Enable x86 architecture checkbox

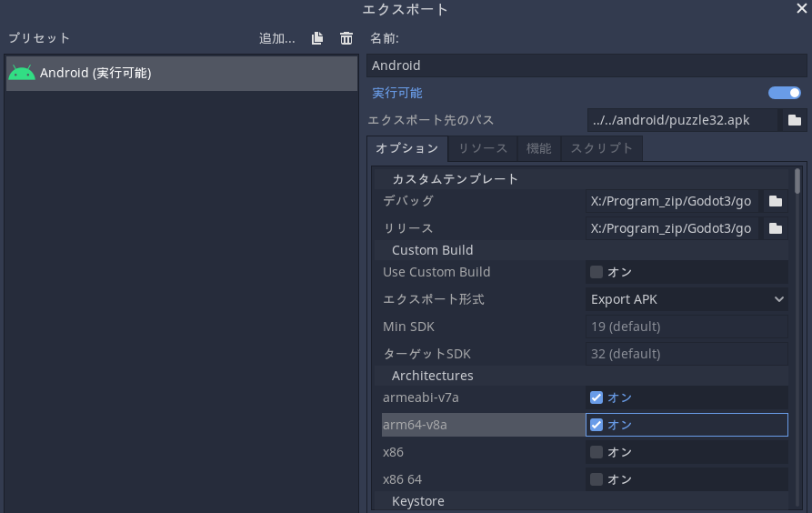(596, 452)
